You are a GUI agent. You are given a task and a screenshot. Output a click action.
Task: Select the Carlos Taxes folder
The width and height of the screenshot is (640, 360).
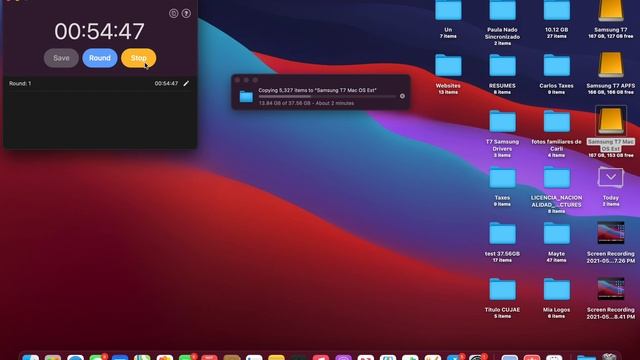click(557, 65)
